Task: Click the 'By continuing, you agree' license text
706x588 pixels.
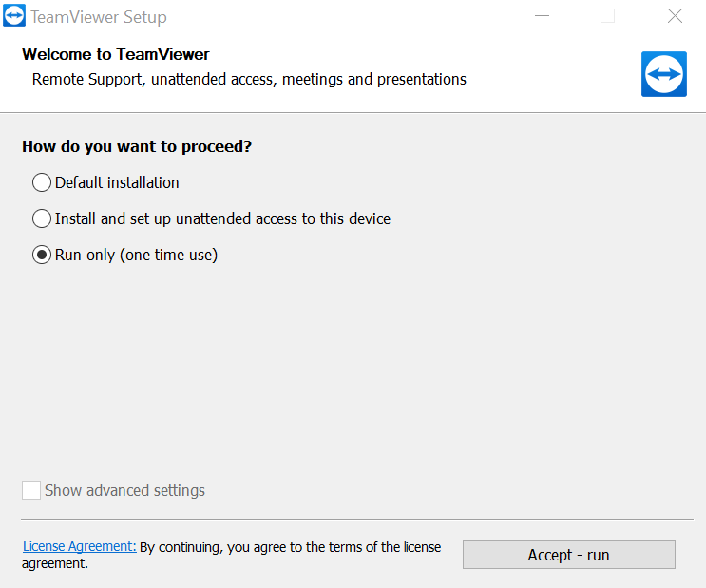Action: click(x=232, y=555)
